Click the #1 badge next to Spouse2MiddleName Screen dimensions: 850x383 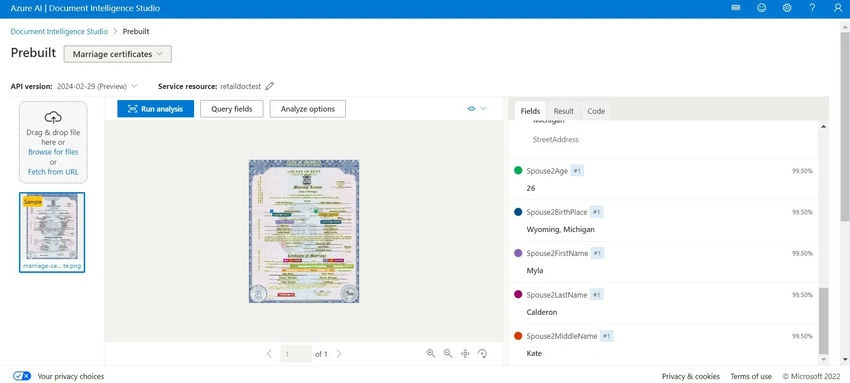607,336
